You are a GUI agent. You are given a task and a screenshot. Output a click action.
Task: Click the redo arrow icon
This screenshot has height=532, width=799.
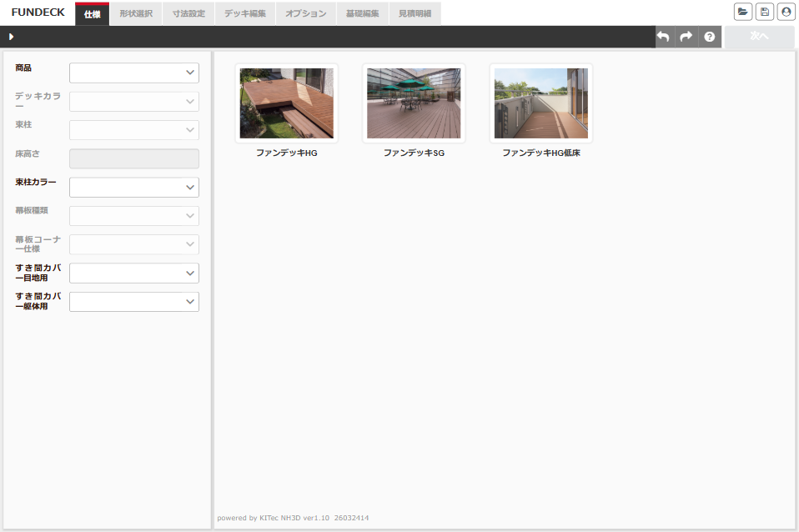tap(686, 37)
